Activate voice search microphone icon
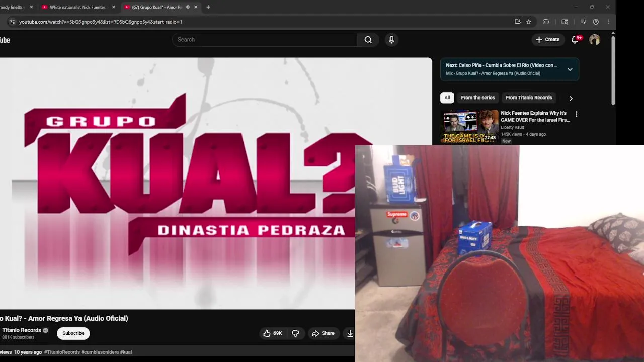 click(x=391, y=40)
